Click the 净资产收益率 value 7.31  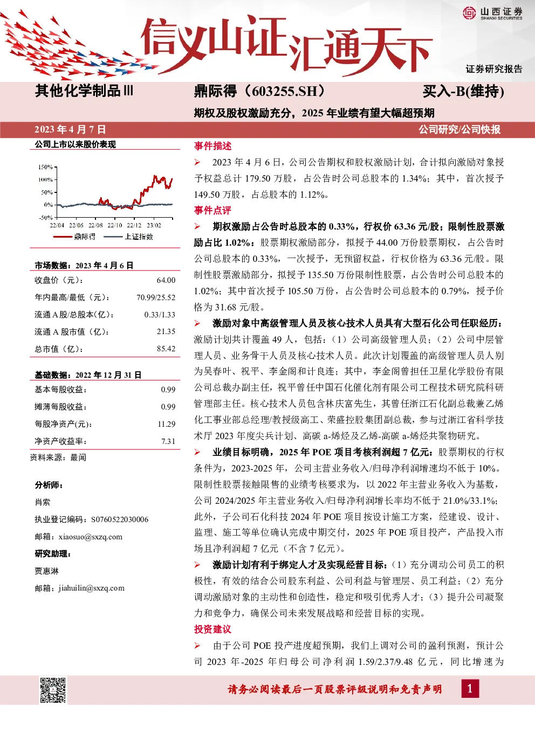(x=168, y=441)
